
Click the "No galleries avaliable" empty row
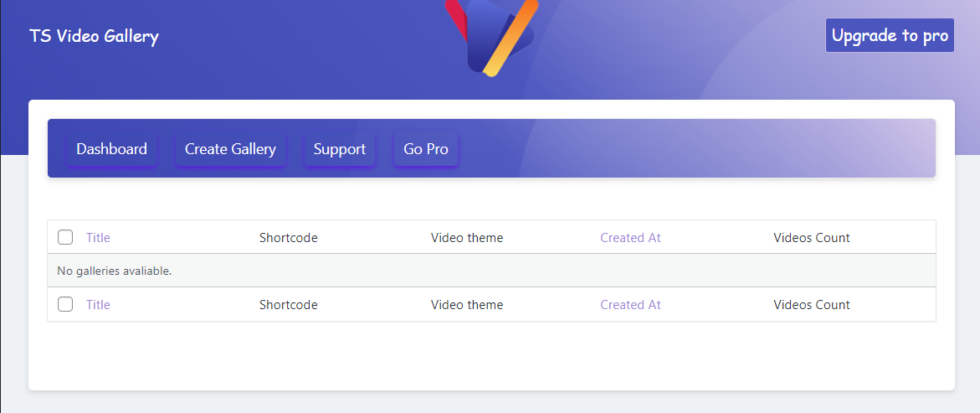pyautogui.click(x=115, y=271)
